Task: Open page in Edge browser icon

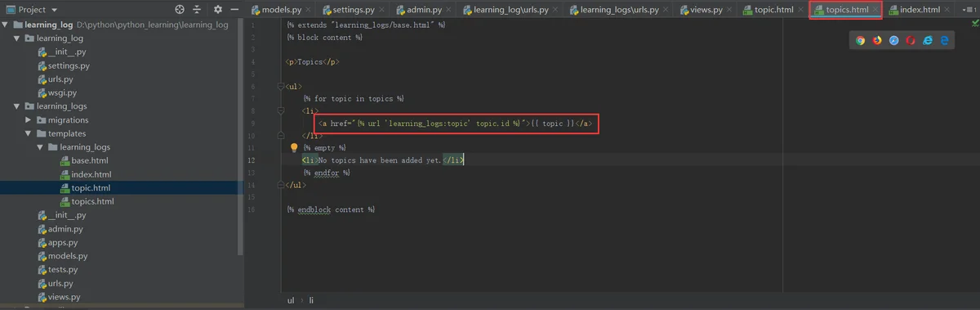Action: [944, 40]
